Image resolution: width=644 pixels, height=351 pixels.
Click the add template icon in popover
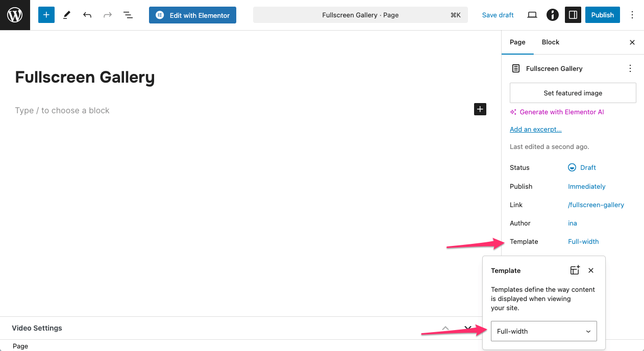(x=575, y=270)
